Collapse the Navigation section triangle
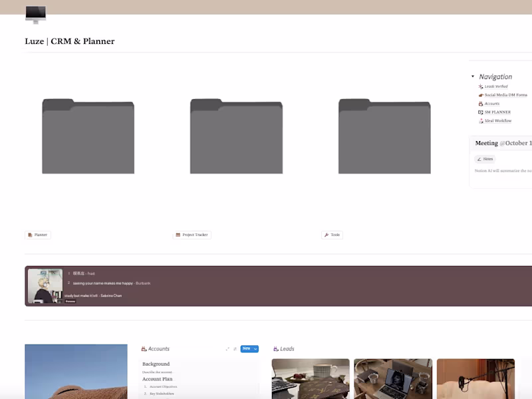The image size is (532, 399). [472, 76]
